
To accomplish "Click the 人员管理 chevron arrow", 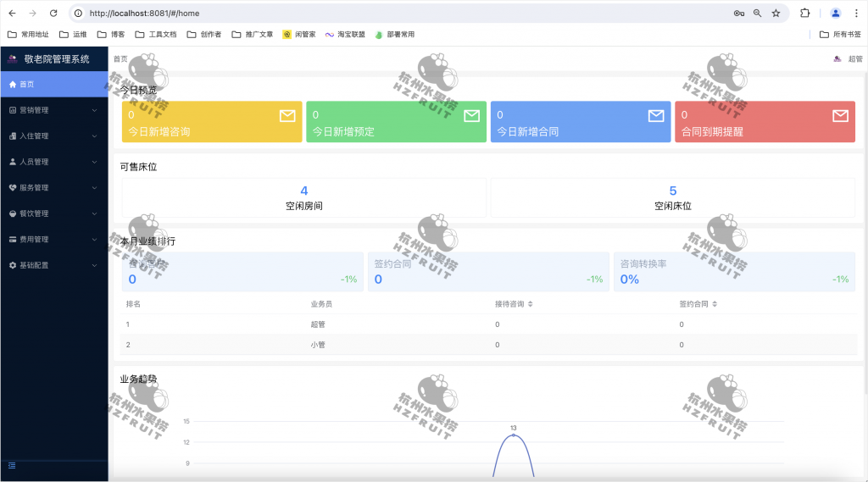I will (x=94, y=162).
